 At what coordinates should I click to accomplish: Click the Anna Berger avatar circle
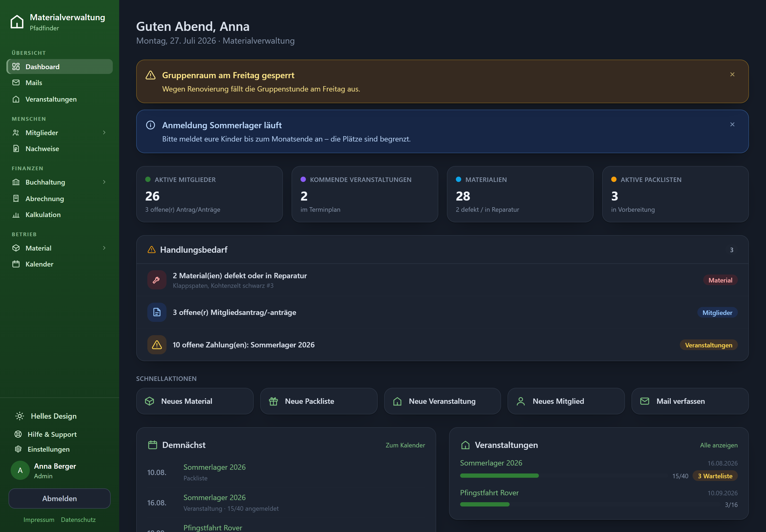(x=20, y=470)
